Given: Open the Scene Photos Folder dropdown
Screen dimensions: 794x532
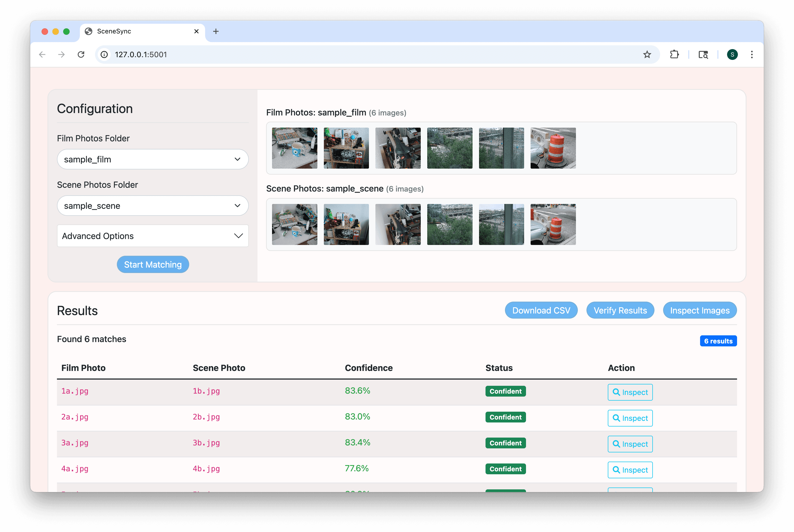Looking at the screenshot, I should point(153,206).
